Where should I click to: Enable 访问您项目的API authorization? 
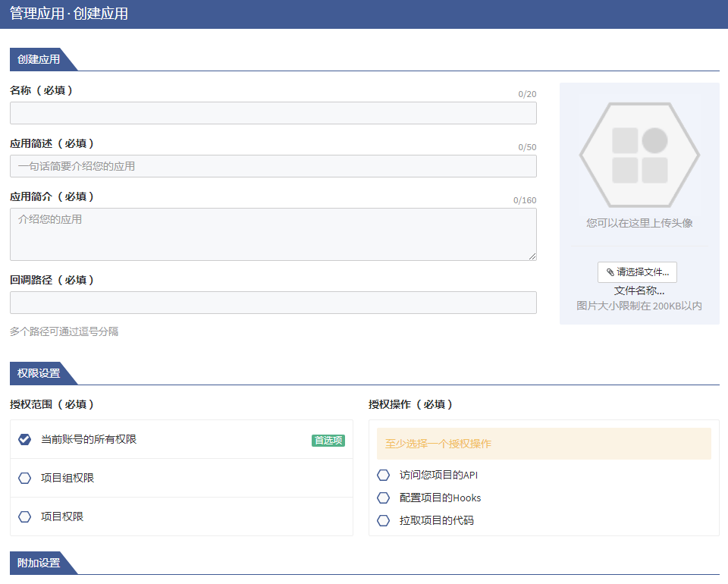coord(384,476)
